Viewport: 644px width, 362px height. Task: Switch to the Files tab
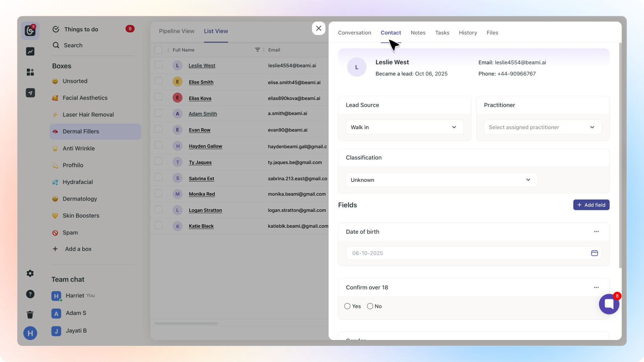coord(492,33)
